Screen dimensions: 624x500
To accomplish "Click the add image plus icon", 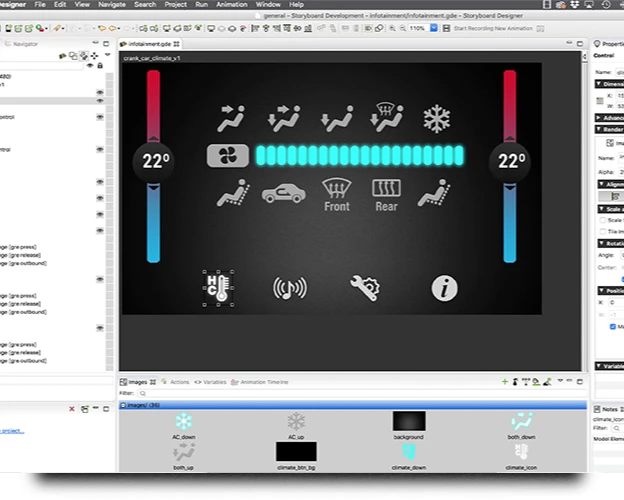I will (505, 382).
